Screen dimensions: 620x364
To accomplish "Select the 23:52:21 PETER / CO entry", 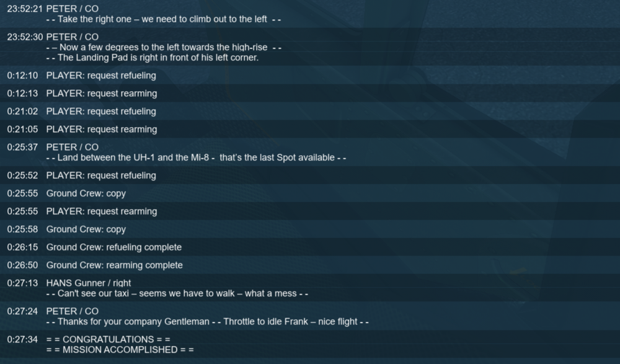I will [310, 14].
